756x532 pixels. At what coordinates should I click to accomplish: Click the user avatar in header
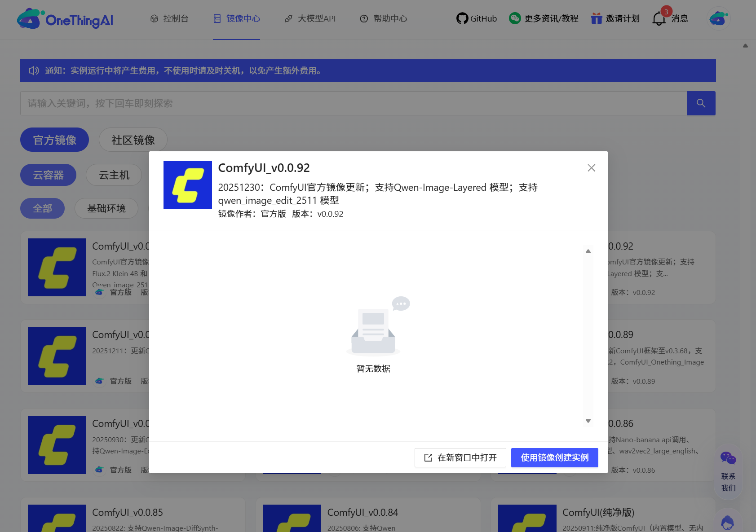pos(718,18)
